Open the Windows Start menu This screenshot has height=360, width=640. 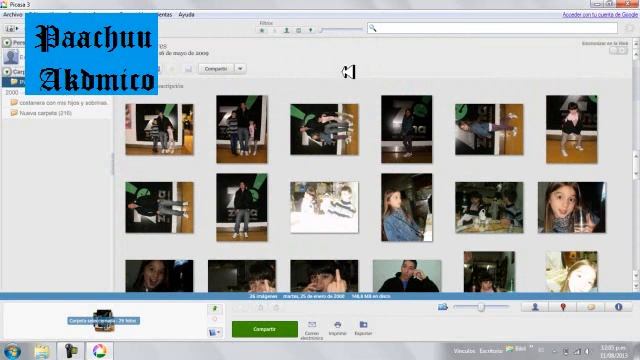click(x=12, y=351)
